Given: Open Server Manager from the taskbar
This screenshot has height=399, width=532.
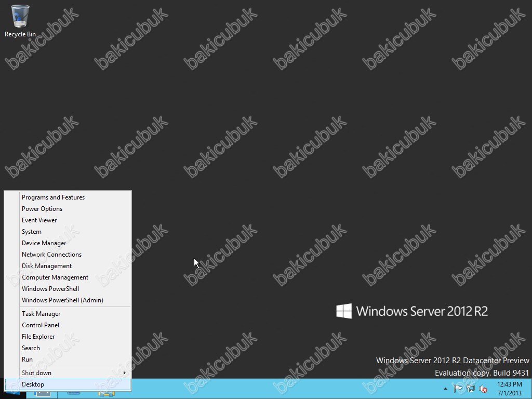Looking at the screenshot, I should coord(42,394).
